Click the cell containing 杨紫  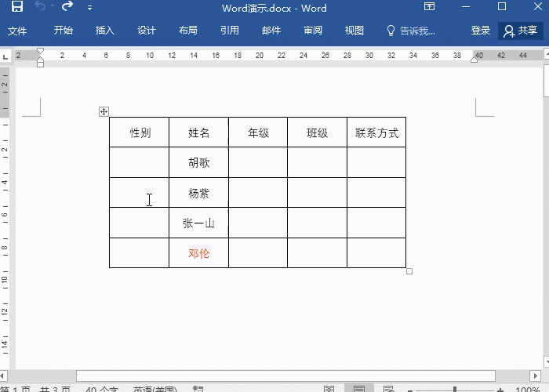coord(198,193)
